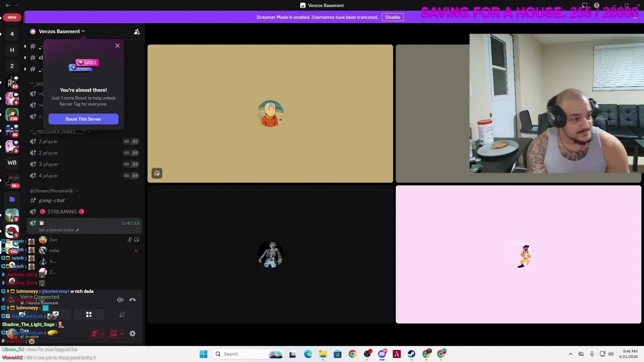Open the Windows Start menu
Screen dimensions: 644x362
tap(203, 354)
